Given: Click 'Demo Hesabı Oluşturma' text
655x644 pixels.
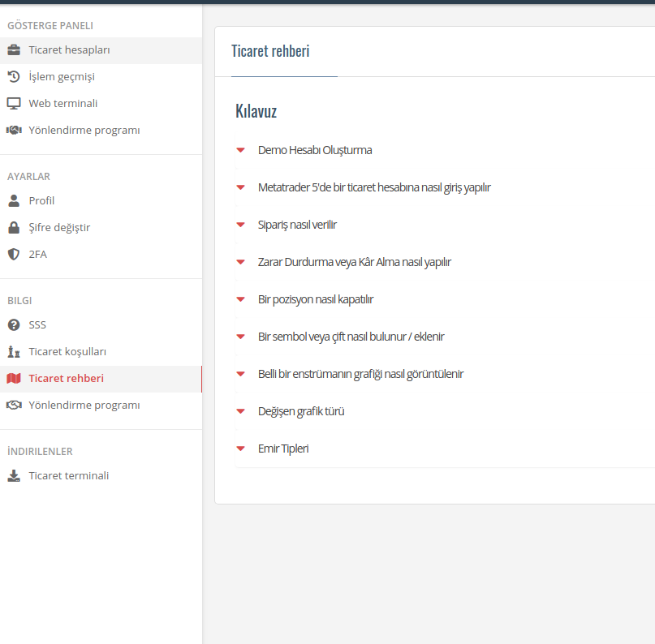Looking at the screenshot, I should coord(315,150).
